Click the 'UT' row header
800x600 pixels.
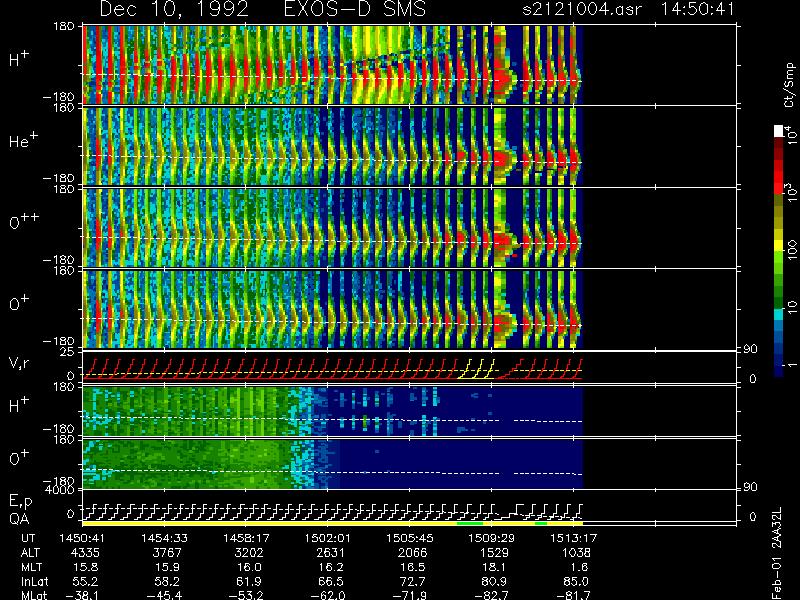29,538
